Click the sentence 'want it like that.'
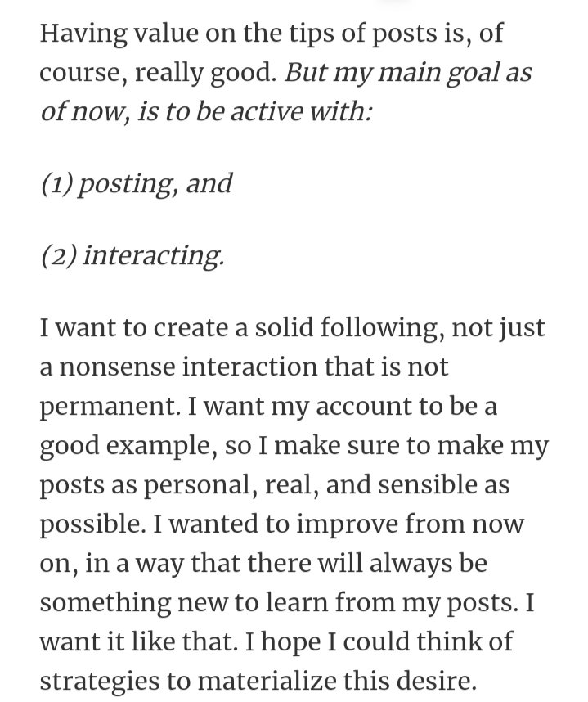 [139, 641]
